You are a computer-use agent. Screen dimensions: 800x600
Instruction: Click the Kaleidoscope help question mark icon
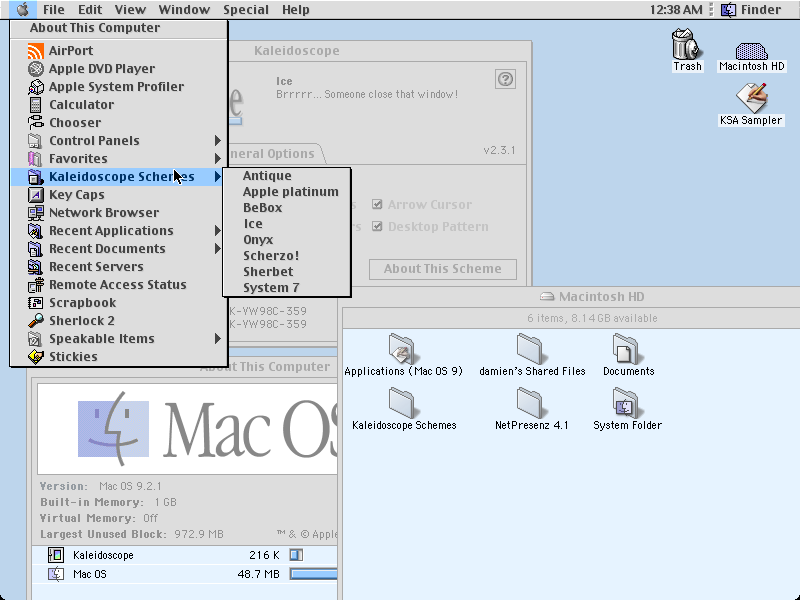coord(505,79)
